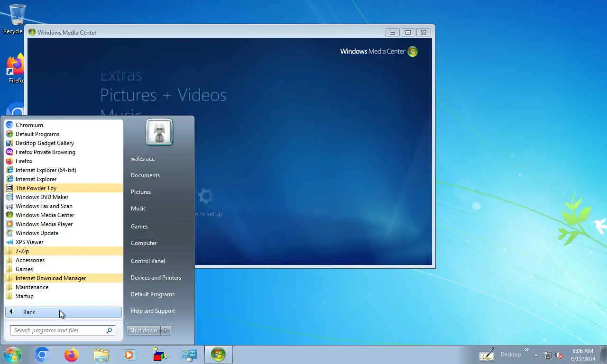Viewport: 607px width, 364px height.
Task: Open Windows Explorer from the taskbar
Action: coord(101,355)
